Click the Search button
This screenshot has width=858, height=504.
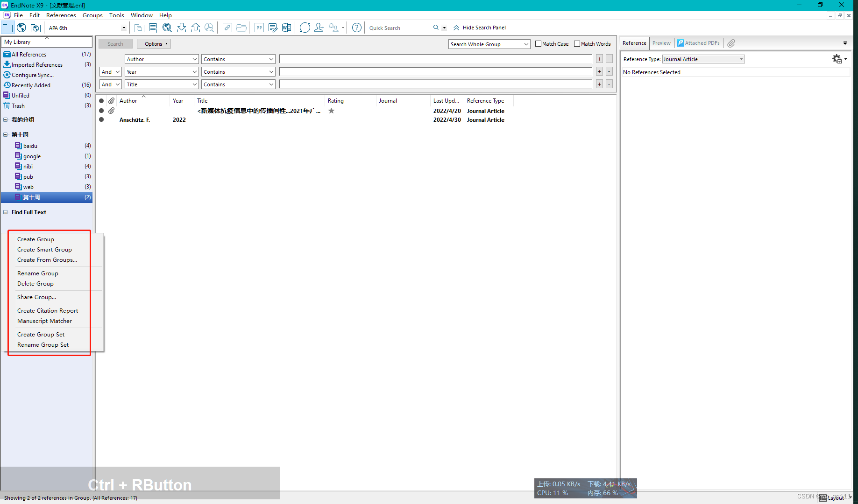115,44
